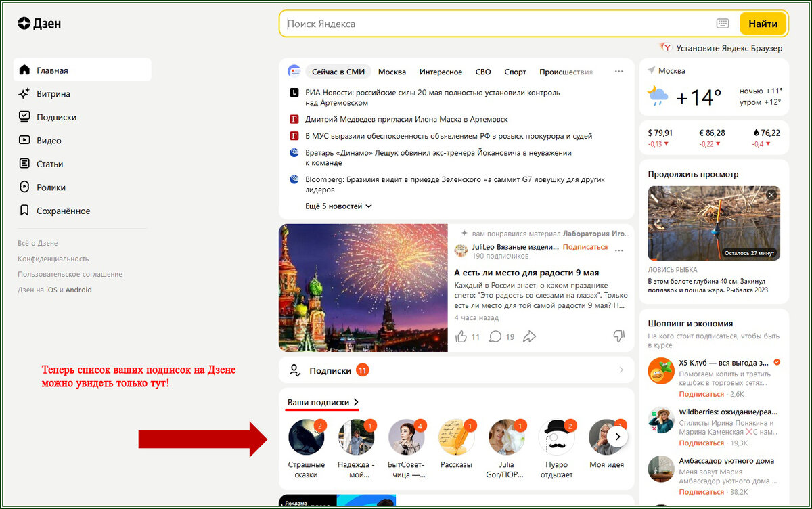Viewport: 812px width, 509px height.
Task: Open article card options (three dots)
Action: 618,250
